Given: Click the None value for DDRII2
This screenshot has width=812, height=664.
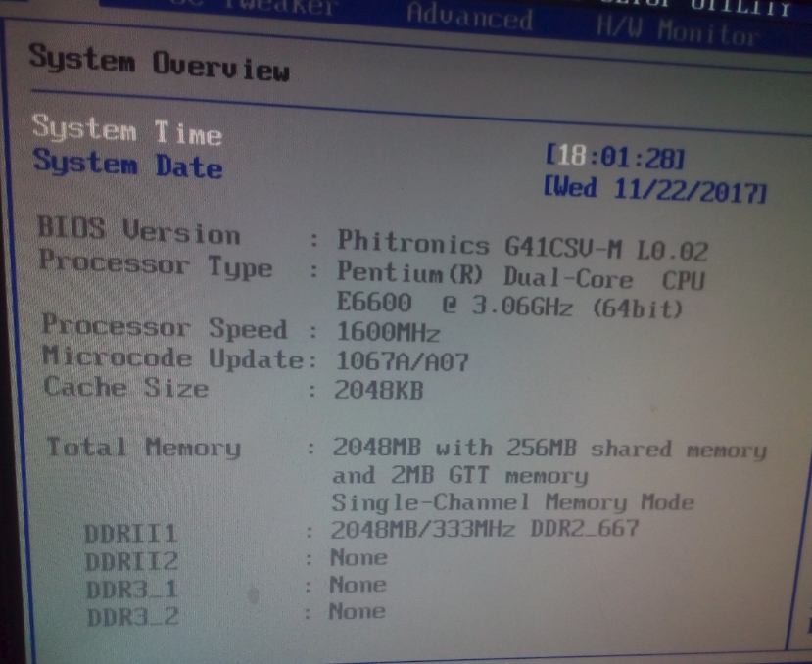Looking at the screenshot, I should (x=358, y=557).
